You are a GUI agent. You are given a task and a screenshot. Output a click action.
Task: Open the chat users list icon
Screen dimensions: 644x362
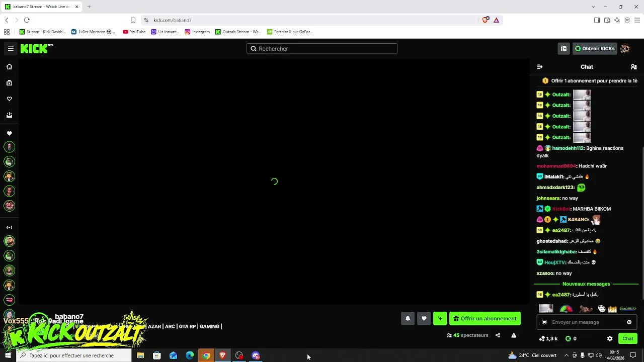click(634, 67)
